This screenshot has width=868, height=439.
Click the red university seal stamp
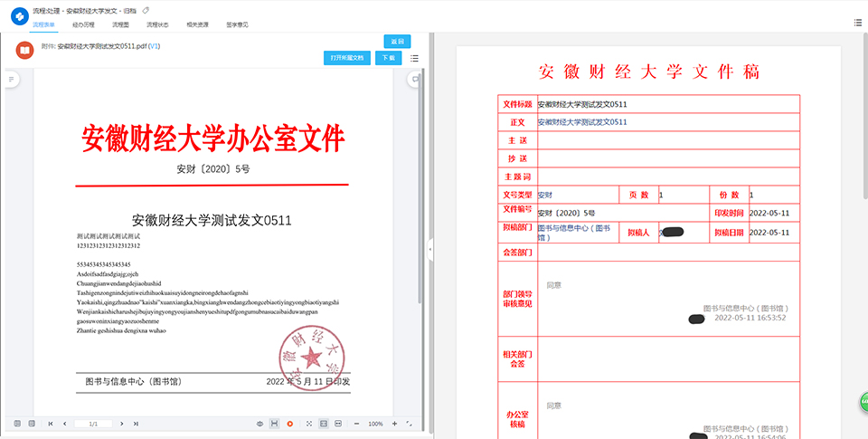312,358
